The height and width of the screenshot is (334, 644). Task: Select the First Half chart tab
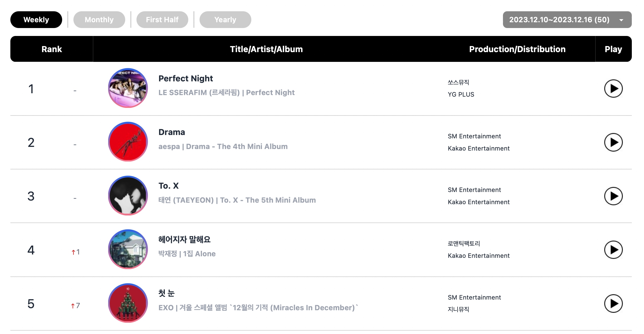(162, 20)
